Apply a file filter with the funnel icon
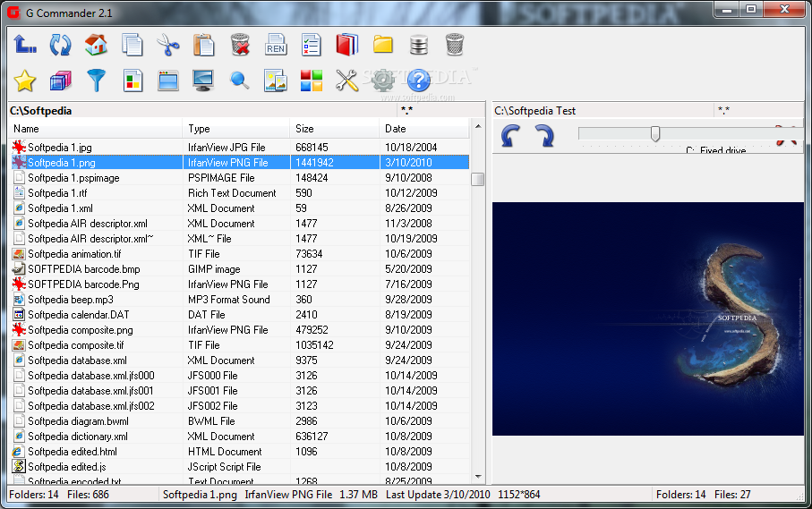 [x=96, y=81]
